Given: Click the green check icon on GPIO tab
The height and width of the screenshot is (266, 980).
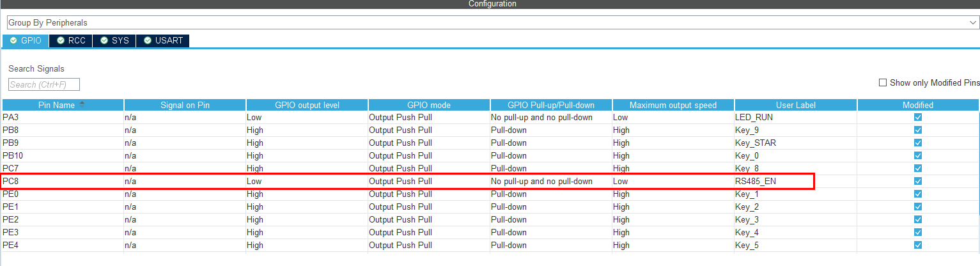Looking at the screenshot, I should pos(13,40).
